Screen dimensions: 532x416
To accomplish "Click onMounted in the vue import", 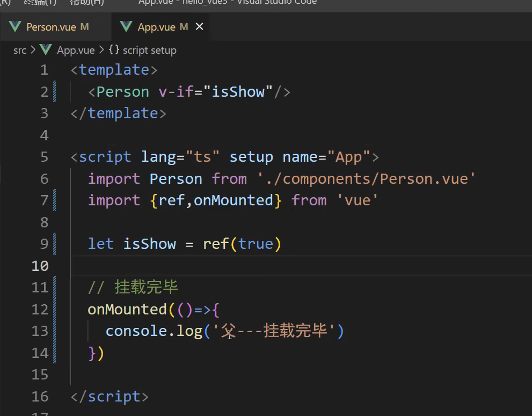I will [x=233, y=200].
